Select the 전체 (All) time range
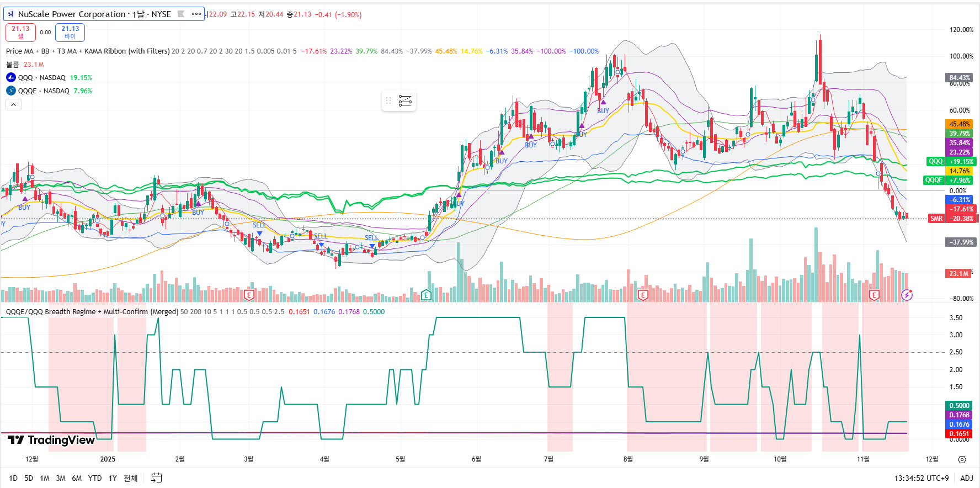The image size is (980, 488). [x=131, y=478]
